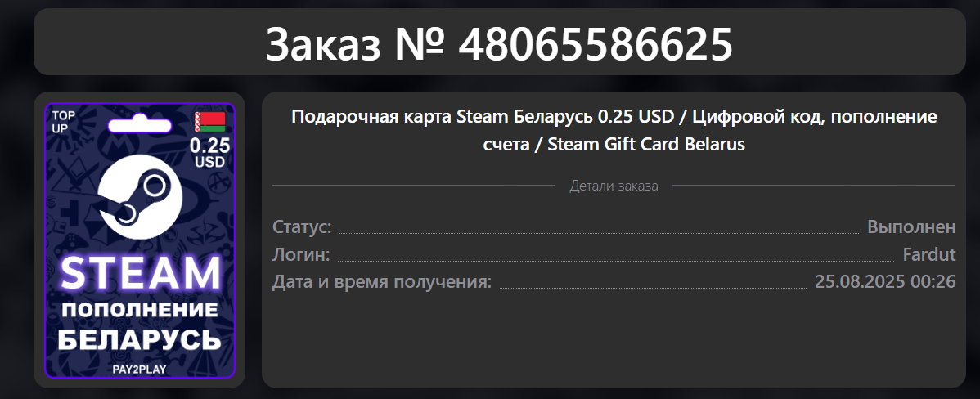This screenshot has width=980, height=399.
Task: Click the glowing STEAM text on card
Action: [x=140, y=273]
